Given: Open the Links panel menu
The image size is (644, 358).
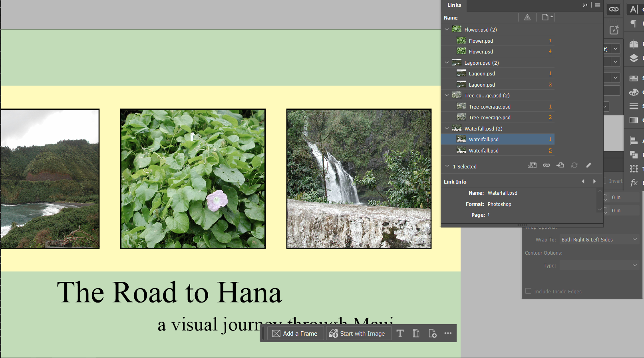Looking at the screenshot, I should click(598, 5).
